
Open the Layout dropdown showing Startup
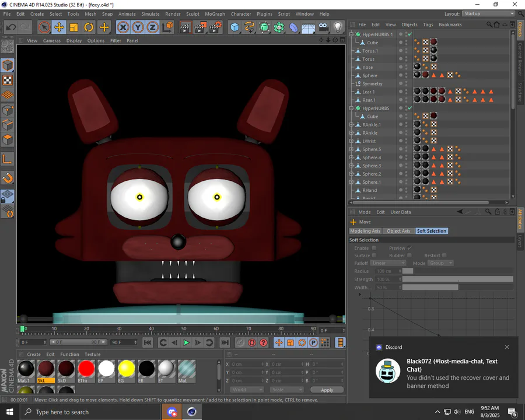[488, 14]
